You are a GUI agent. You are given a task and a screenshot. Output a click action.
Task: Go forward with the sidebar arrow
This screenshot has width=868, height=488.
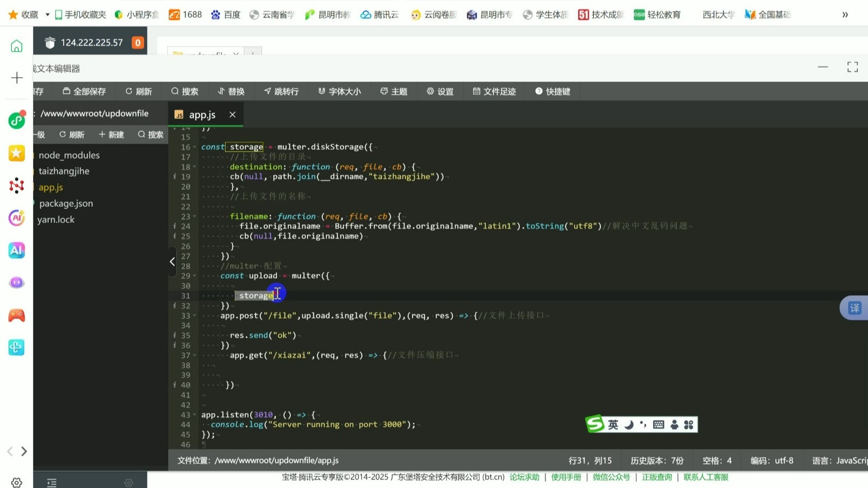pos(24,452)
